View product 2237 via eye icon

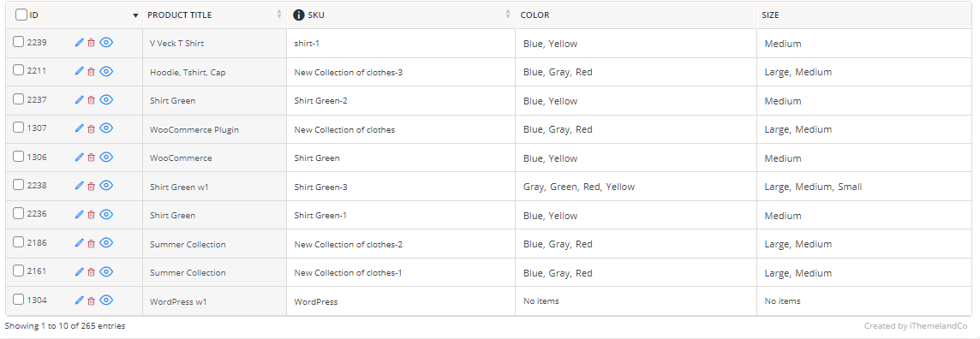pos(106,100)
